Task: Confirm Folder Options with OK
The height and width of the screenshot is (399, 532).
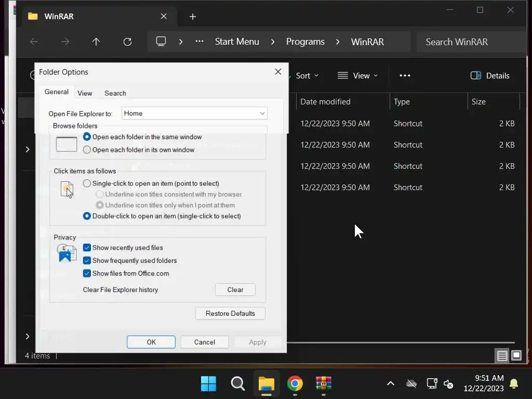Action: click(x=151, y=342)
